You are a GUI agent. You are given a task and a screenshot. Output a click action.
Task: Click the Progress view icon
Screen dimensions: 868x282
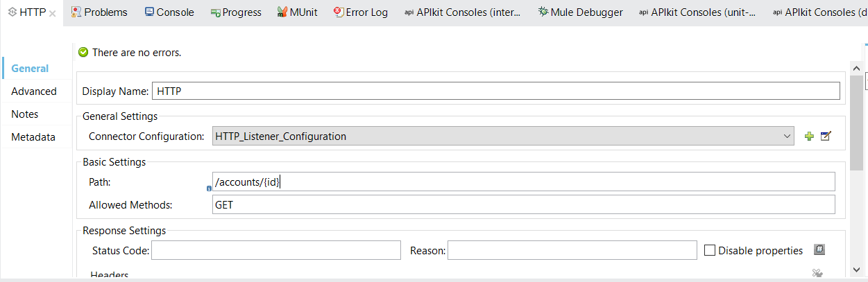(x=215, y=12)
